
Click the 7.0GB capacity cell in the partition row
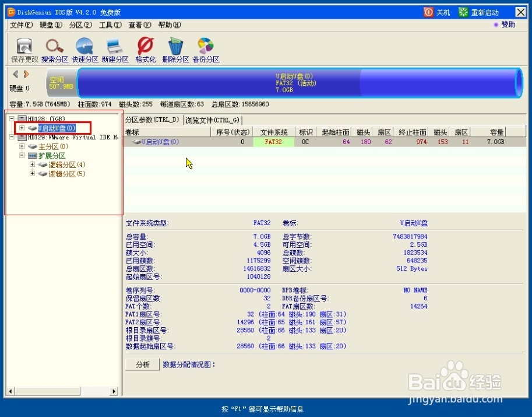tap(496, 142)
